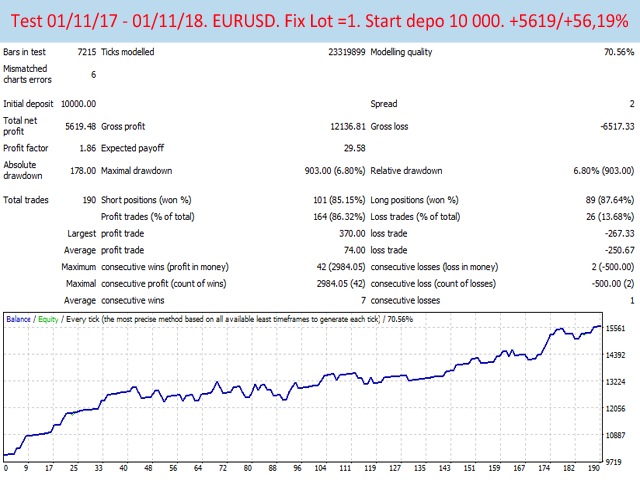Screen dimensions: 640x480
Task: Click the blue 'Balance' legend label
Action: [x=18, y=319]
